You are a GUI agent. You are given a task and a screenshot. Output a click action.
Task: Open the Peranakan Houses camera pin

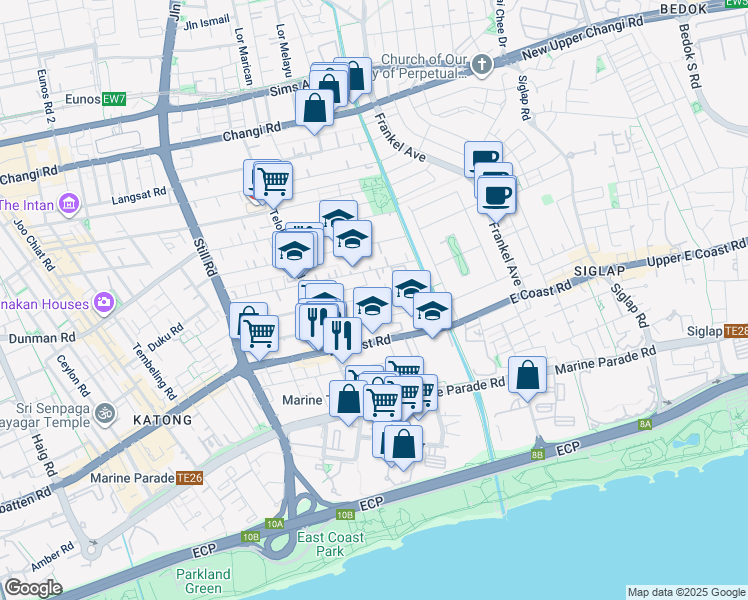tap(104, 303)
